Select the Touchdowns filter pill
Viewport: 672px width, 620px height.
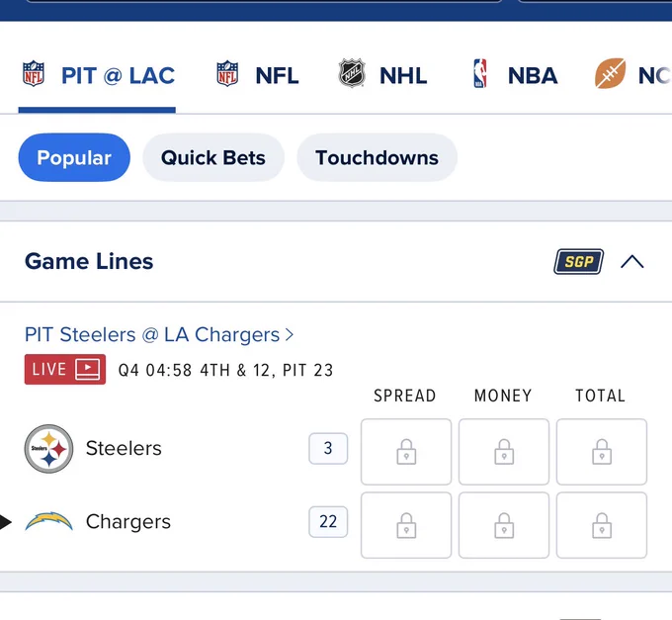377,157
